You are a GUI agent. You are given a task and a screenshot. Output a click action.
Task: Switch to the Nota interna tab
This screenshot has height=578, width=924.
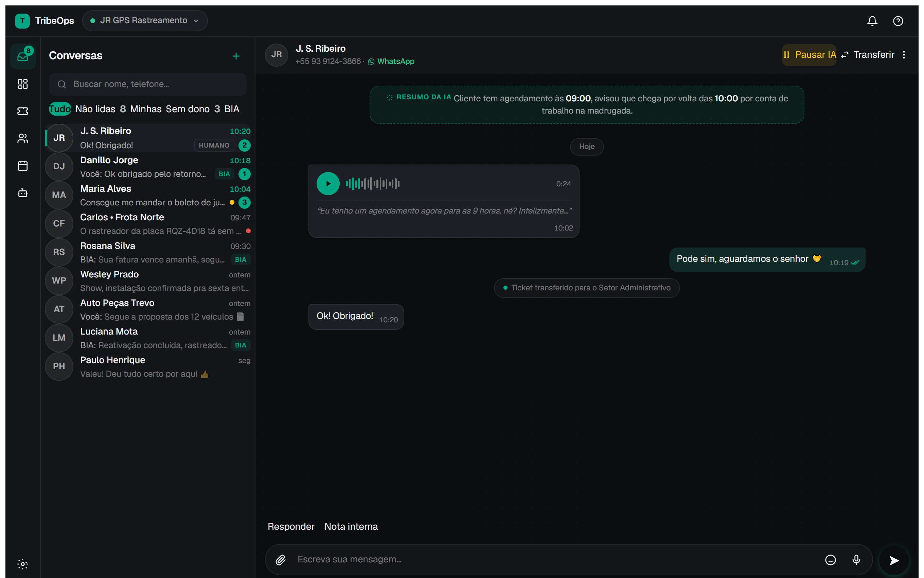[351, 526]
